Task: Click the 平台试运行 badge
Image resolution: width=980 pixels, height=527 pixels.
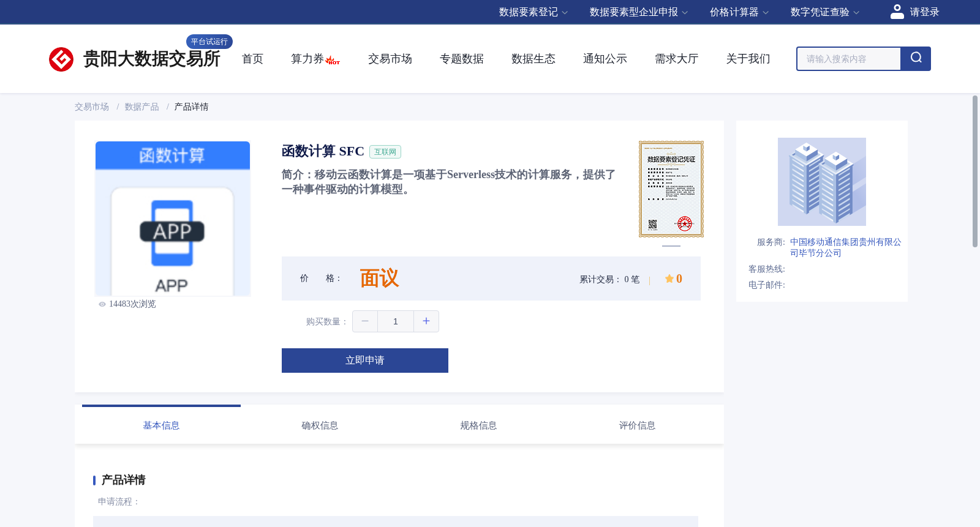Action: click(x=209, y=42)
